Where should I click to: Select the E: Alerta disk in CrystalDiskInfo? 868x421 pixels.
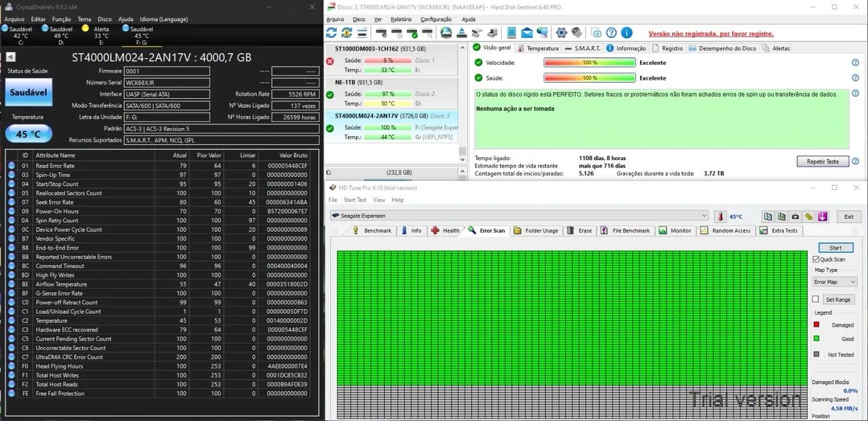tap(101, 35)
